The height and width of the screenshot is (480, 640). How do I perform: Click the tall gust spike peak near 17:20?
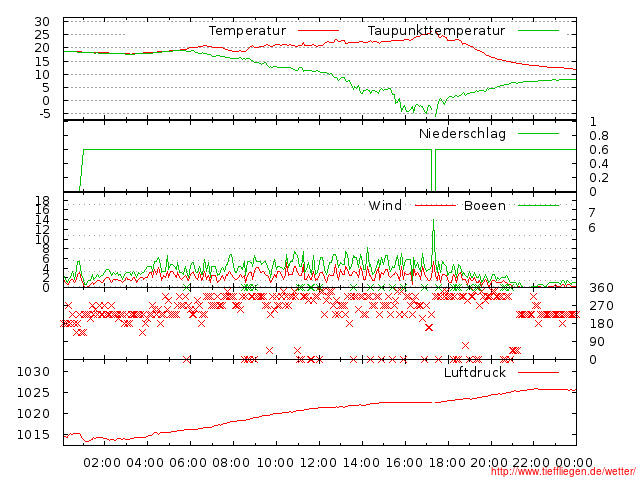pos(433,220)
